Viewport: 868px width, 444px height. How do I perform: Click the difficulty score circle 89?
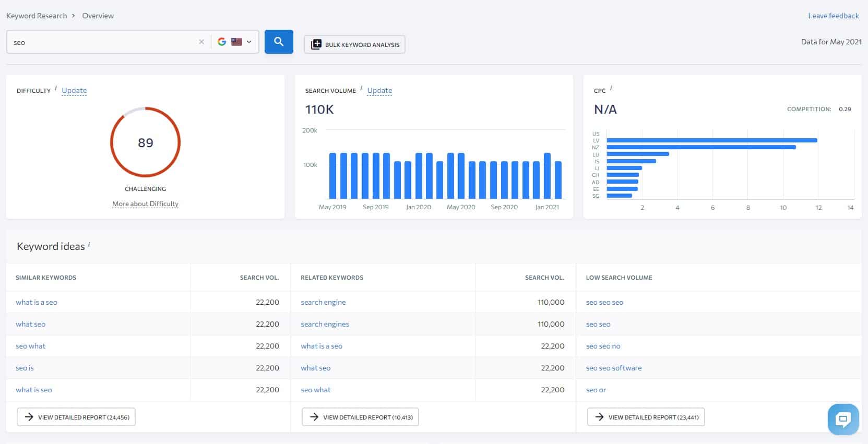click(x=145, y=142)
